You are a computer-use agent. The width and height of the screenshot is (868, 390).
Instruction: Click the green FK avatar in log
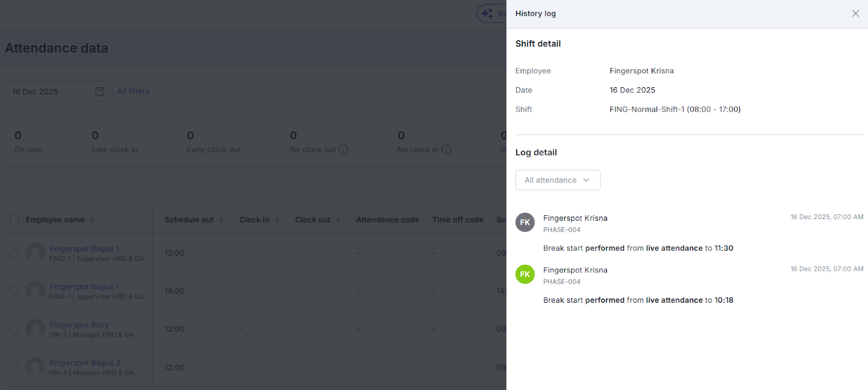[525, 274]
